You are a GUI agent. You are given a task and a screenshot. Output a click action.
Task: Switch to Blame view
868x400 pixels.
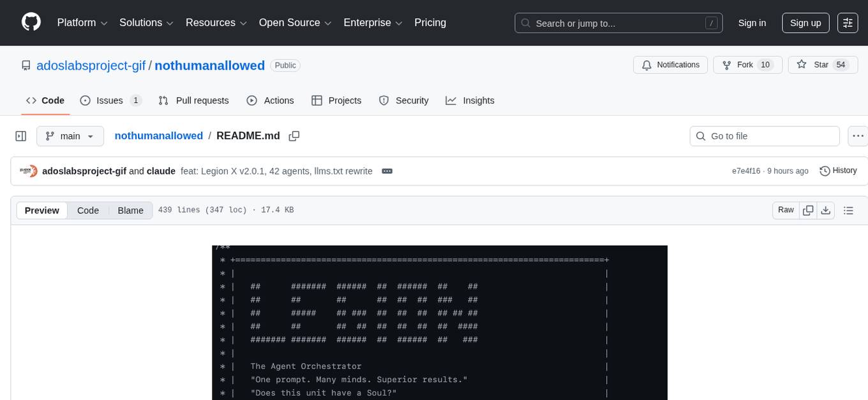[130, 210]
